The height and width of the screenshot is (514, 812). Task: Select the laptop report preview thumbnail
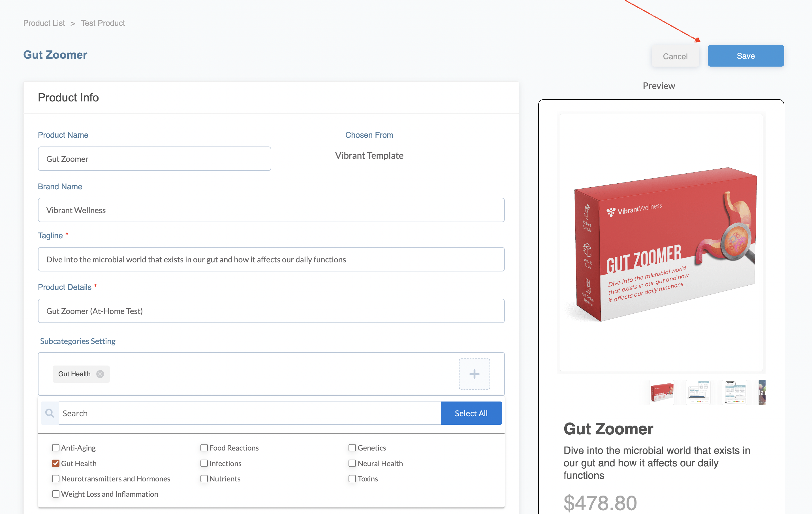[698, 392]
